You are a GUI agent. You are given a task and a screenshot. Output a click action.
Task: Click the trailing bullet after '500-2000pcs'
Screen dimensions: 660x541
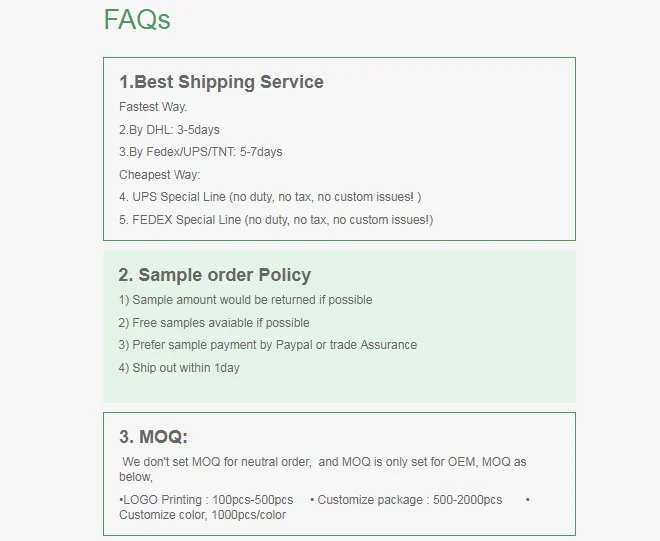[x=527, y=499]
